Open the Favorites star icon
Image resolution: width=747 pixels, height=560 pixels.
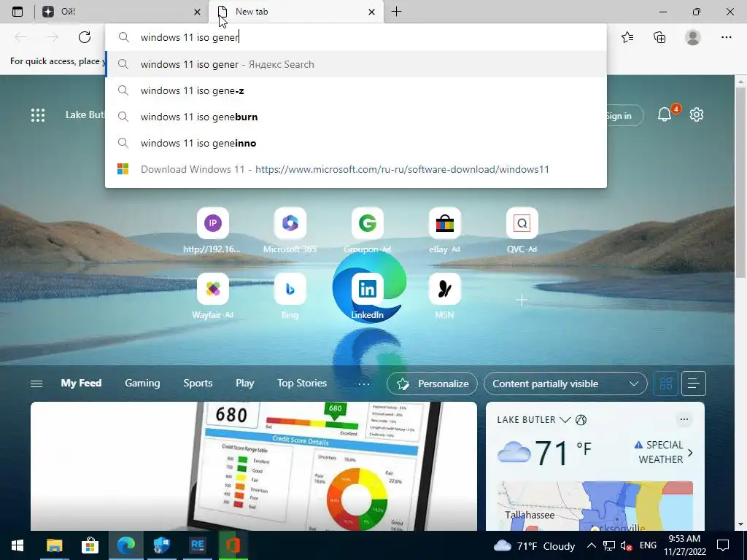coord(627,37)
